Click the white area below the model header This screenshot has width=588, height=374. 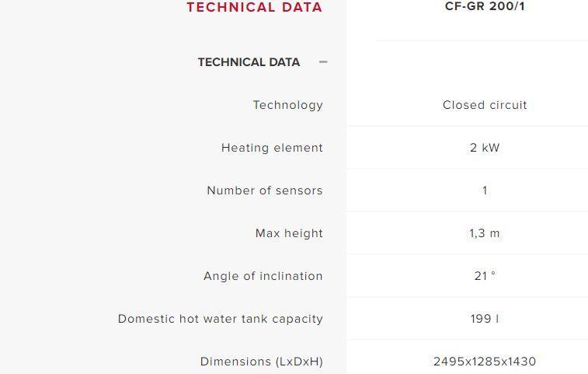click(468, 62)
